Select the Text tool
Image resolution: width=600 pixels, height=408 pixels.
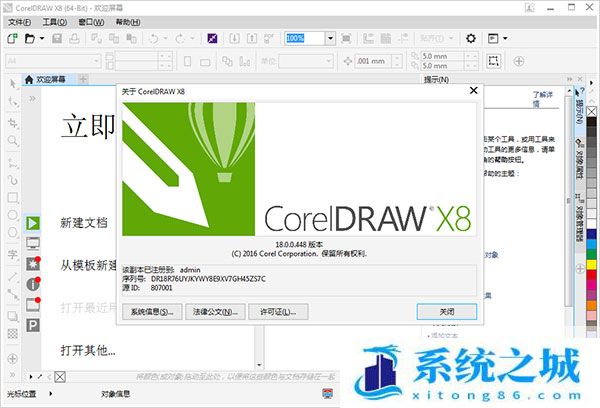[13, 254]
